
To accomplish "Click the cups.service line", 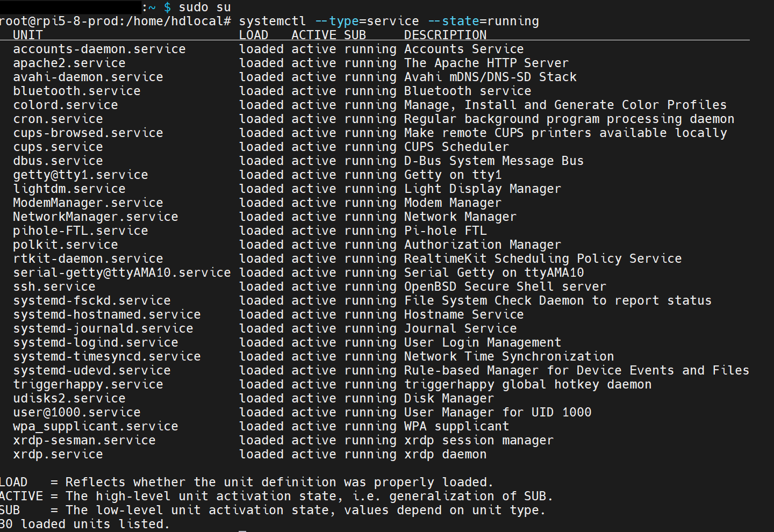I will (x=57, y=147).
